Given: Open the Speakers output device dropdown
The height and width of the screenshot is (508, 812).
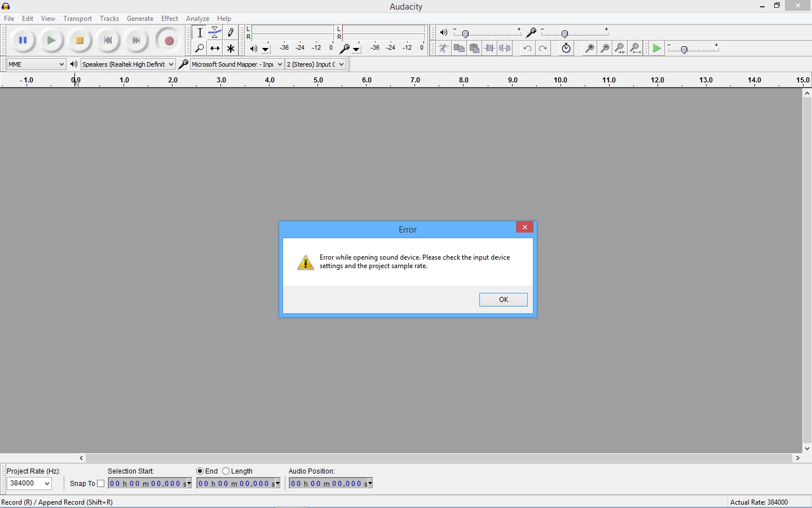Looking at the screenshot, I should pos(128,64).
